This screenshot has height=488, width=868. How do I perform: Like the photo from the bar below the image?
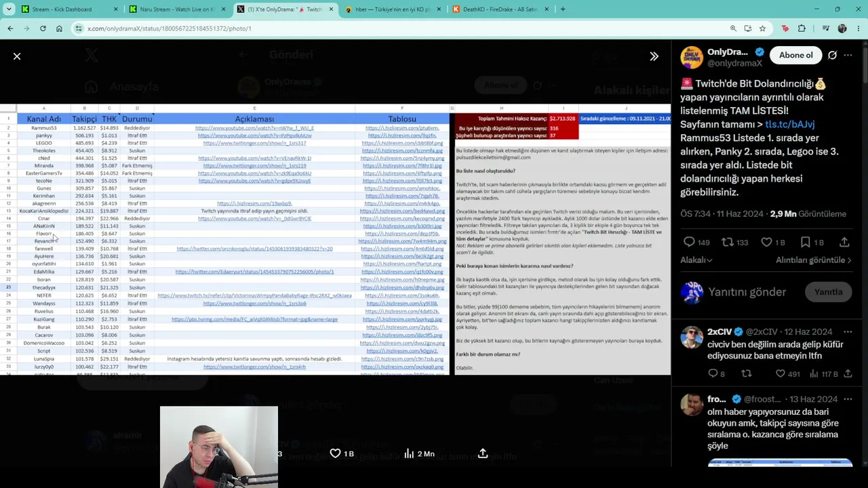point(335,453)
